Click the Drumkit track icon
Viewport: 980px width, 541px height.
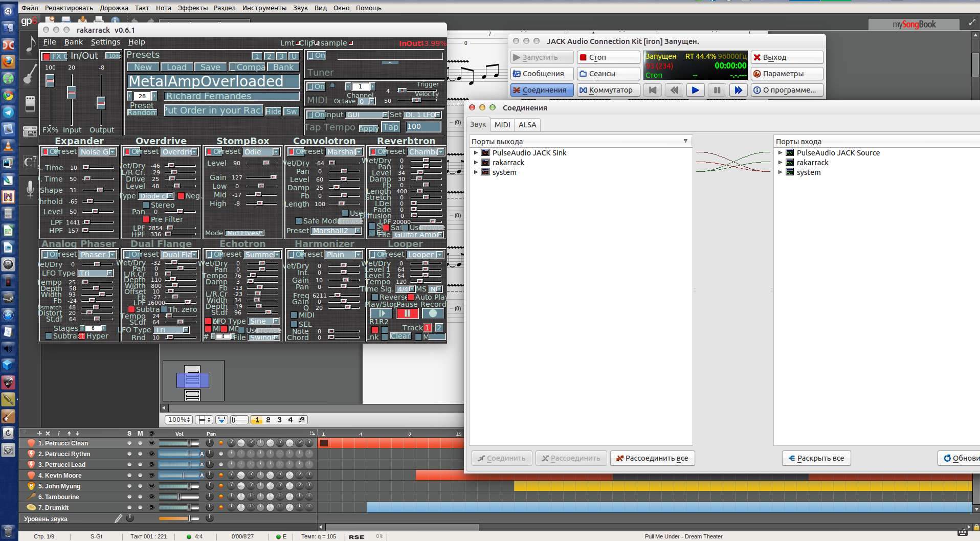31,508
